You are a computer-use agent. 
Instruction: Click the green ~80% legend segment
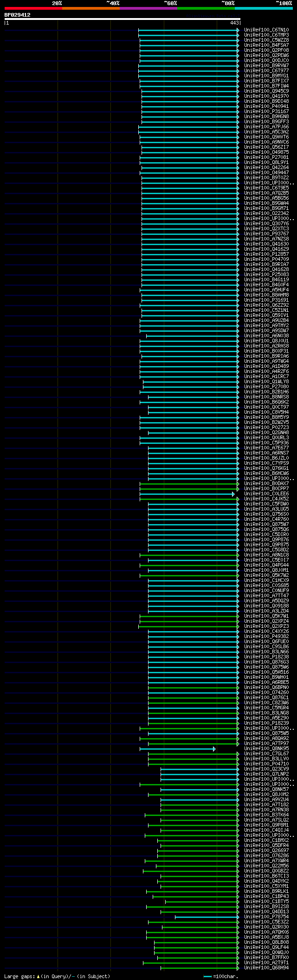[206, 8]
